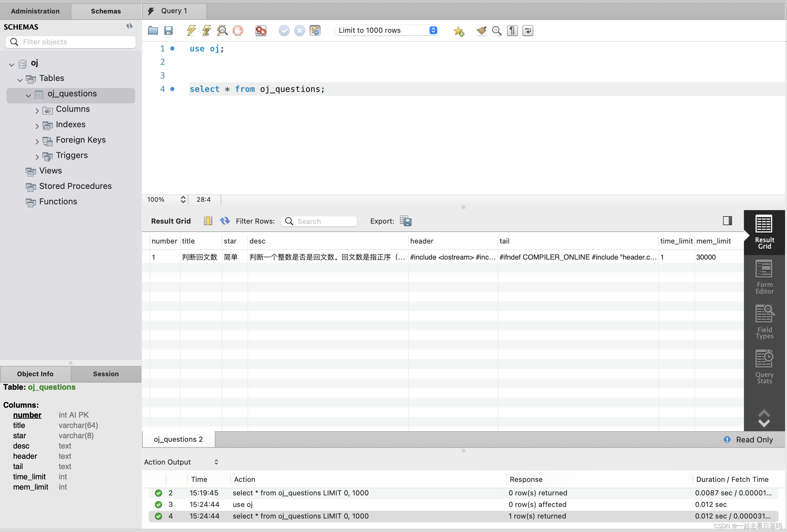Switch to the Schemas tab
The image size is (787, 532).
106,11
